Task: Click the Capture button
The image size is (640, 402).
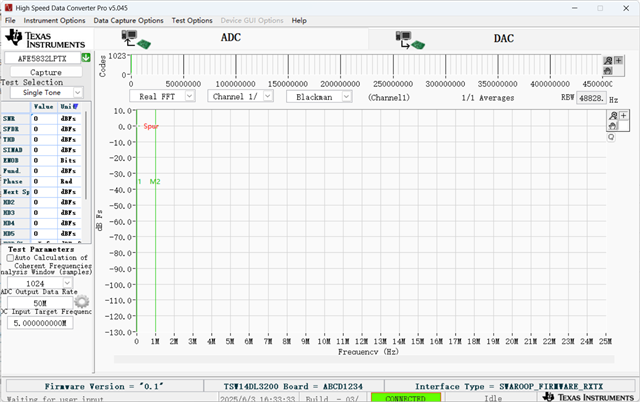Action: point(46,72)
